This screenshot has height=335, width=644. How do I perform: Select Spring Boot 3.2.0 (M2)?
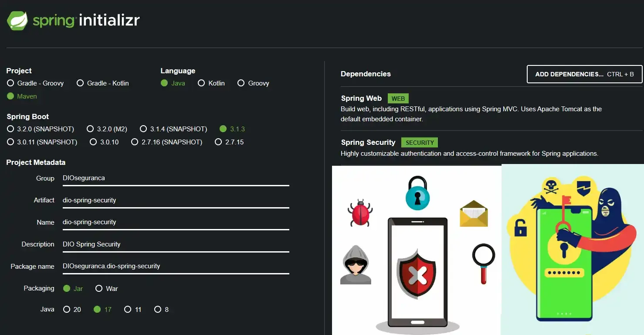pyautogui.click(x=107, y=129)
